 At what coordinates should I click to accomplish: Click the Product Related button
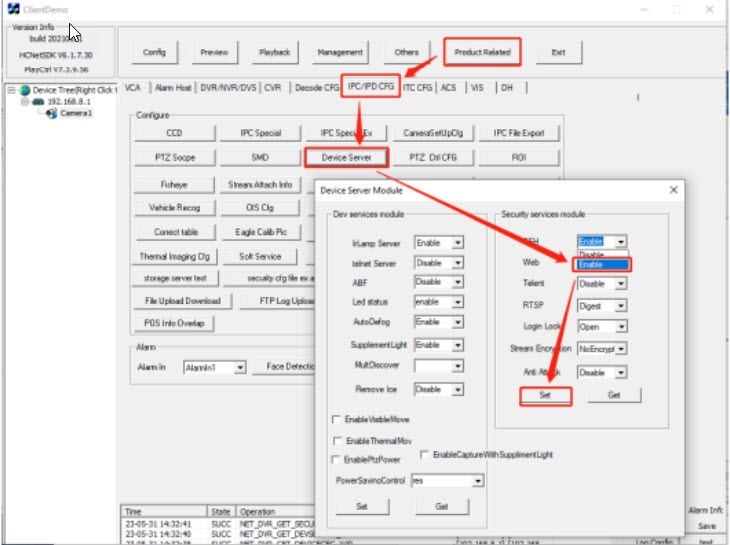[x=482, y=52]
